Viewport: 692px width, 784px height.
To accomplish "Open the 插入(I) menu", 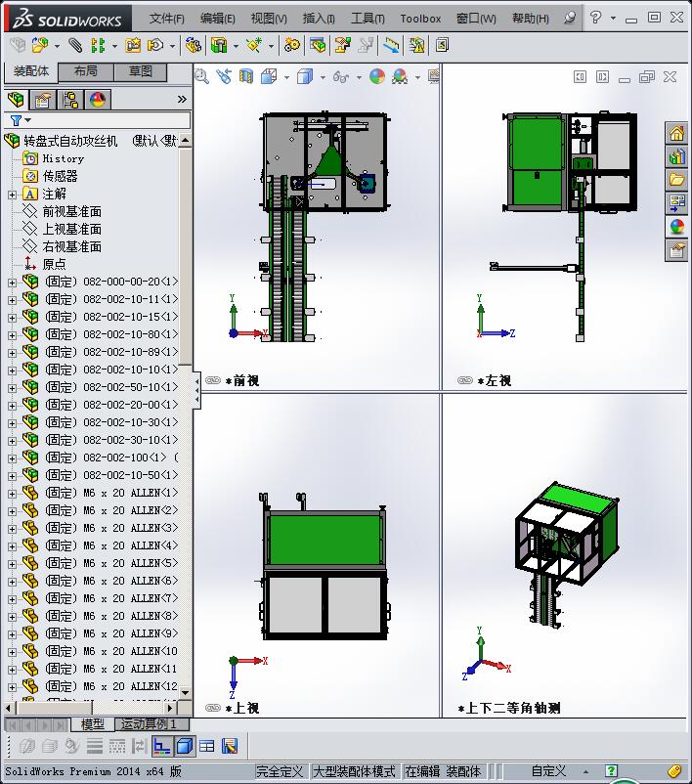I will click(x=319, y=19).
